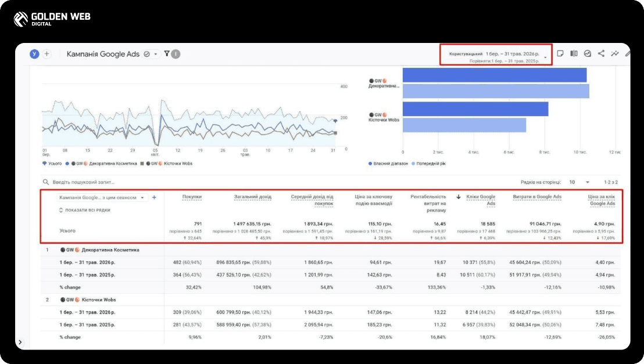Click '104,98%' revenue change cell
644x364 pixels.
pyautogui.click(x=262, y=287)
